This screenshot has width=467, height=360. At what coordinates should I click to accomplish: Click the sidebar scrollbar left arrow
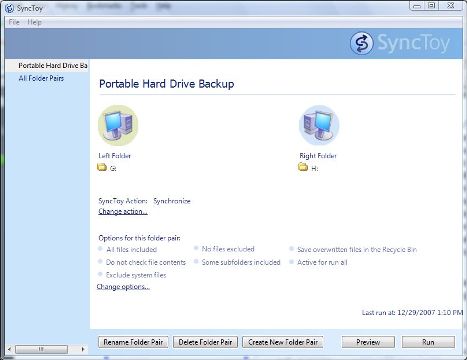click(9, 349)
